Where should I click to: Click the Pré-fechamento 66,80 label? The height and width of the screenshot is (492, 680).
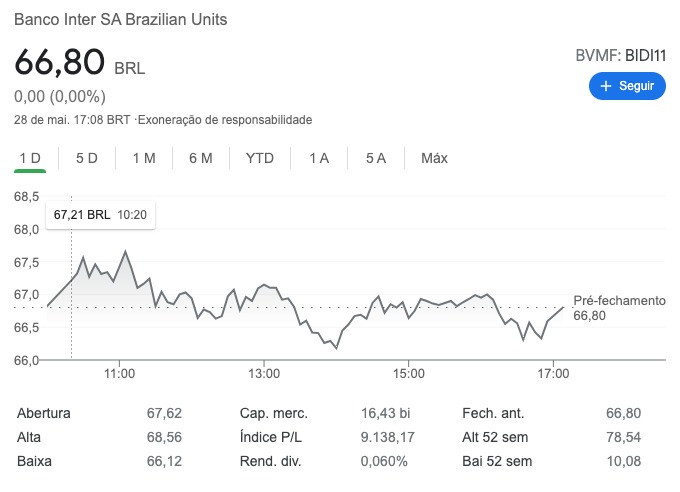pyautogui.click(x=619, y=308)
